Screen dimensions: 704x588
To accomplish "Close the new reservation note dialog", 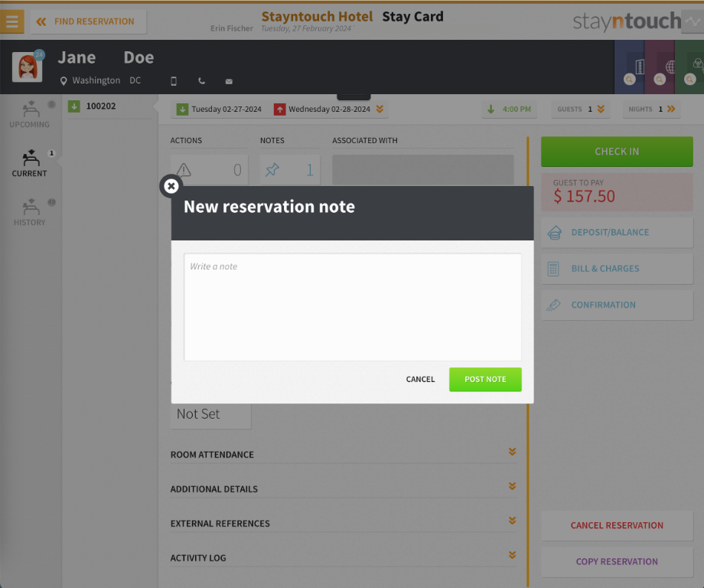I will (171, 186).
